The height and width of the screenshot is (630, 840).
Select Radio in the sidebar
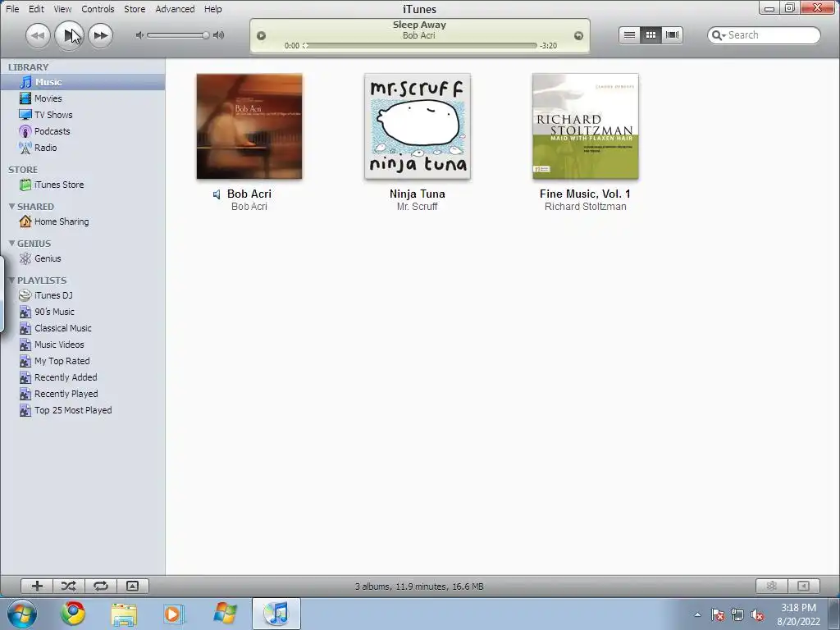[x=83, y=148]
